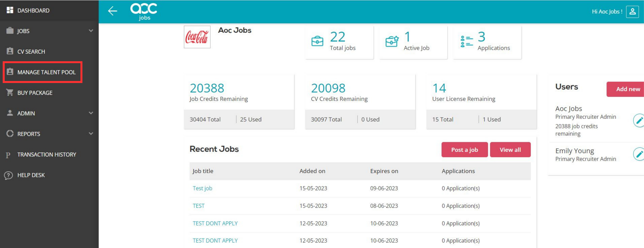The height and width of the screenshot is (248, 644).
Task: Click the 08-06-2023 expiry date
Action: 384,206
